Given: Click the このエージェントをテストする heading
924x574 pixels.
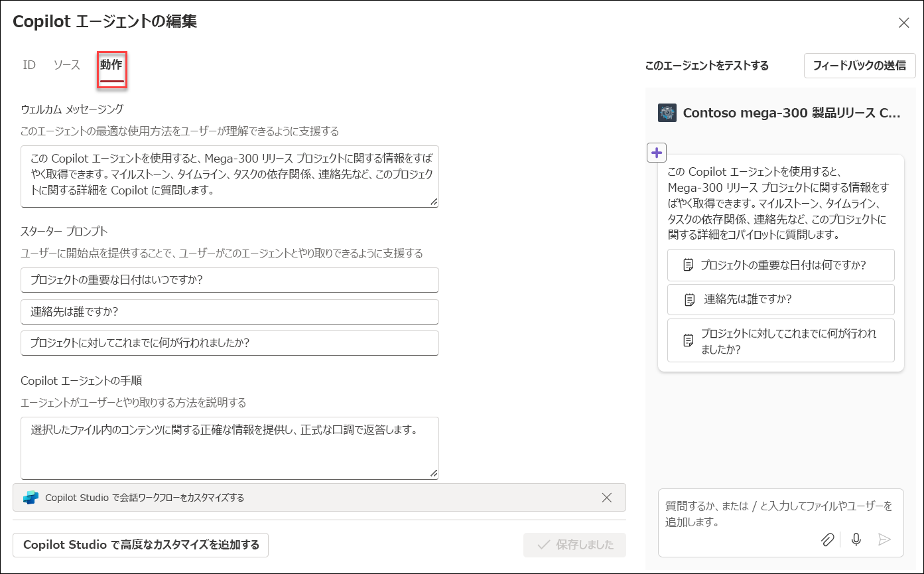Looking at the screenshot, I should (x=706, y=66).
